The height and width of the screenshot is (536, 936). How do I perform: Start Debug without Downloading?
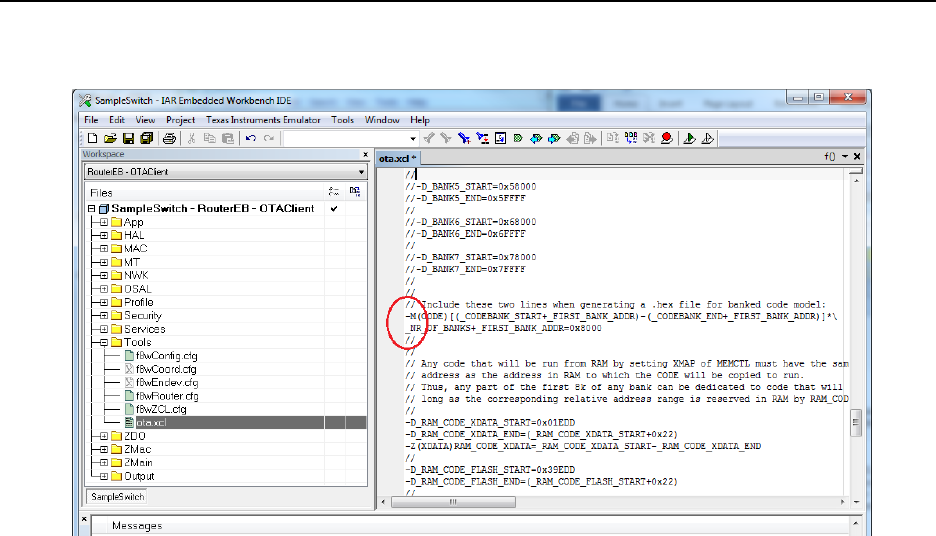707,138
